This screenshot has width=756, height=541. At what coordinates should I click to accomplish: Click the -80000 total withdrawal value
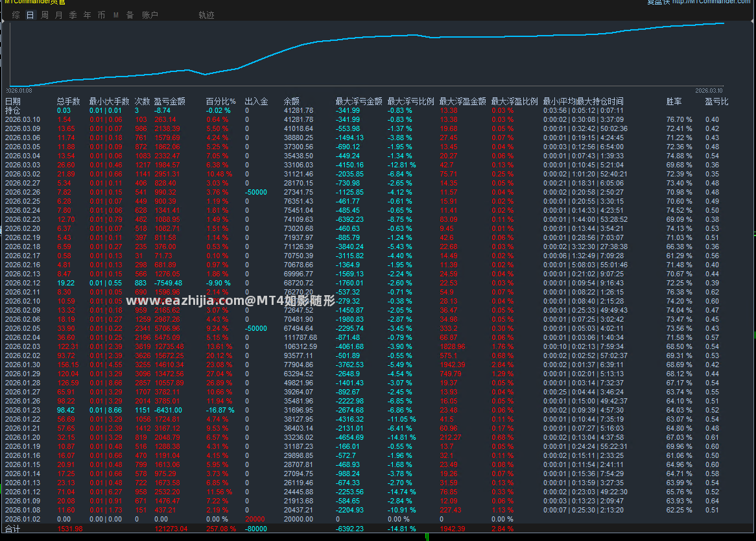[256, 529]
